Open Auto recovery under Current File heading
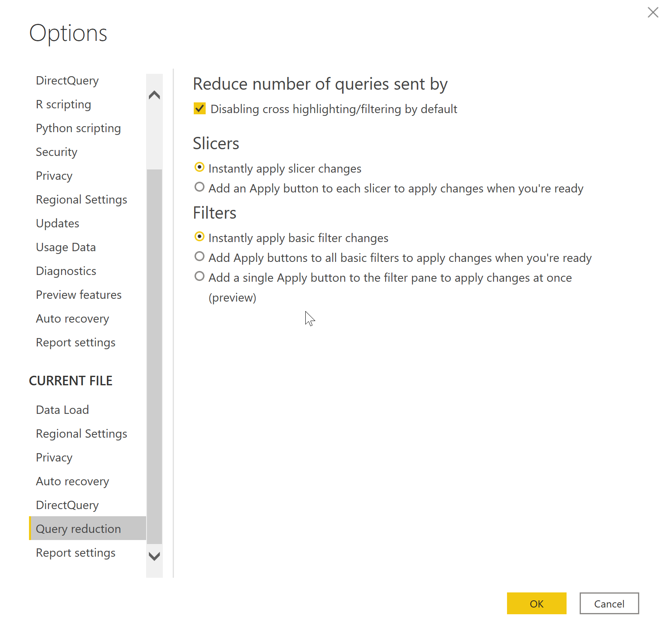 [72, 481]
